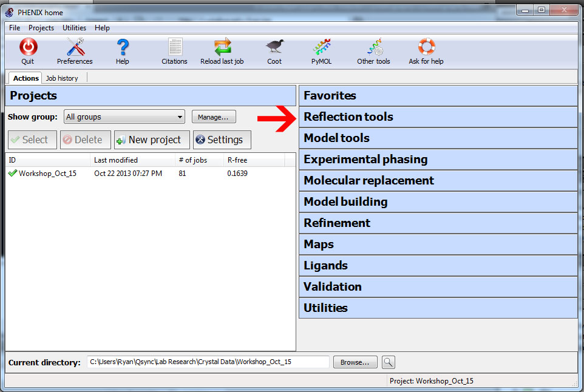Launch PyMOL from the toolbar
The image size is (584, 392).
point(321,47)
